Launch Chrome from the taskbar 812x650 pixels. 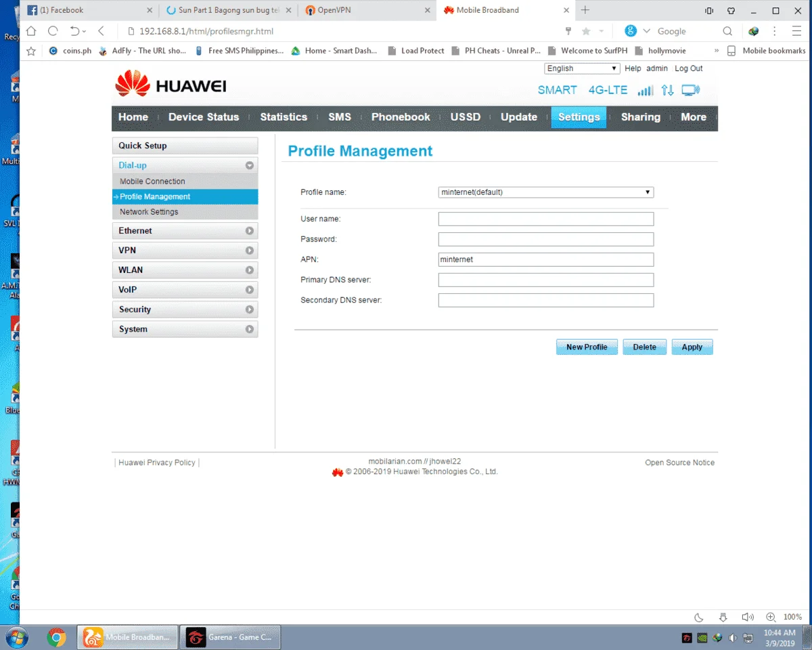point(56,637)
